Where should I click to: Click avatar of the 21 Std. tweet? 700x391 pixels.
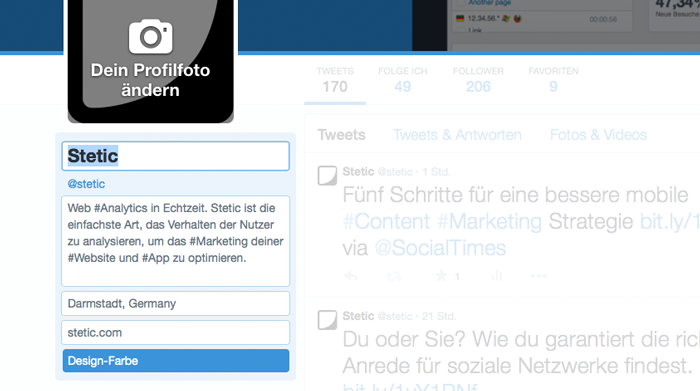pos(327,320)
